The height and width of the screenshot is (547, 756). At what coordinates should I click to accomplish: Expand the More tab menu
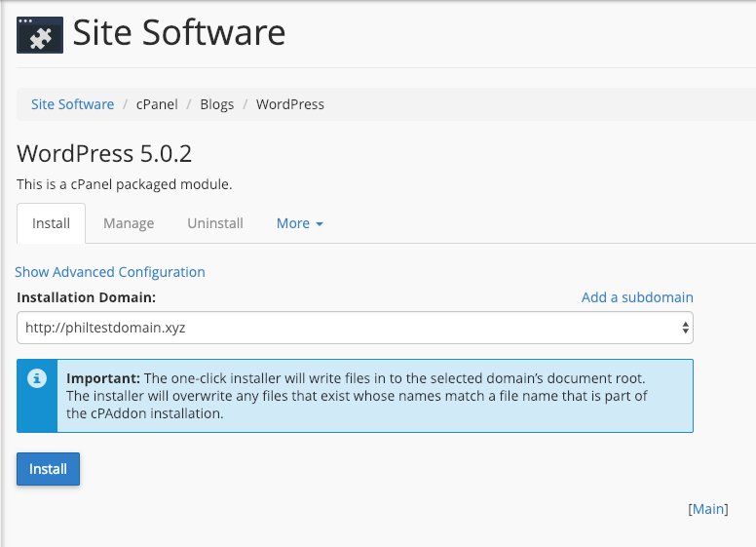tap(299, 223)
